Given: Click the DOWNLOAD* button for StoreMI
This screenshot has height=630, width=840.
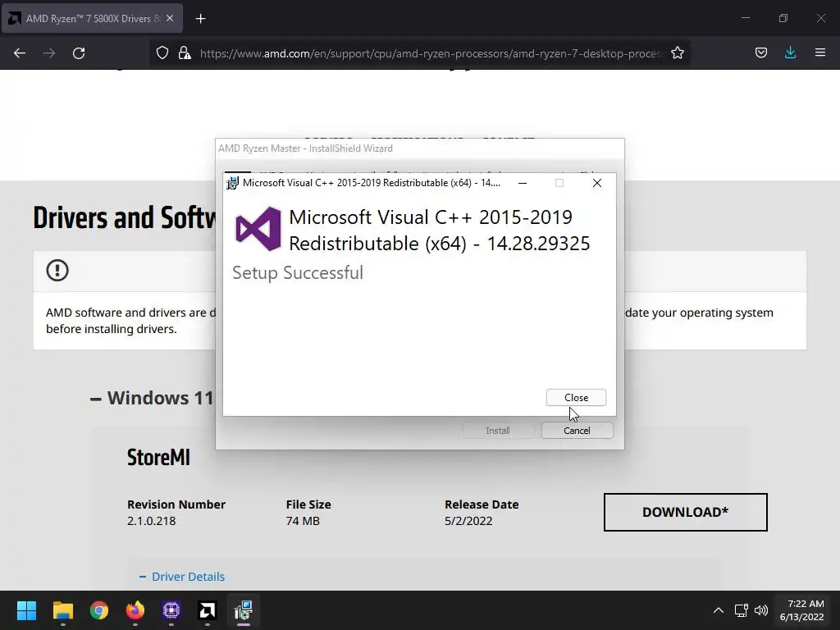Looking at the screenshot, I should pyautogui.click(x=685, y=512).
